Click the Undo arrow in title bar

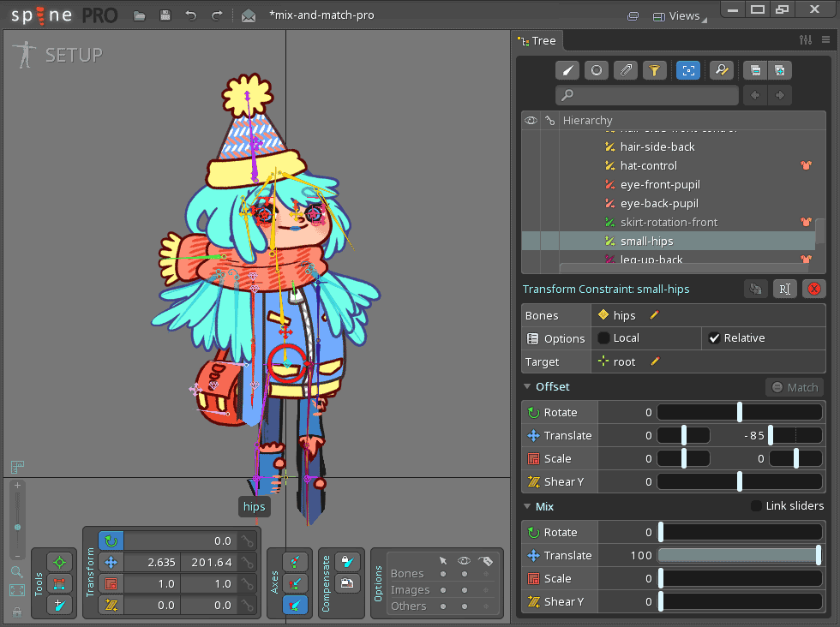(x=190, y=15)
